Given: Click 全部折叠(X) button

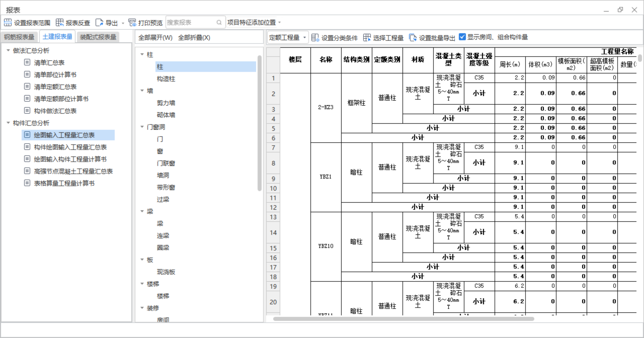Looking at the screenshot, I should coord(194,38).
